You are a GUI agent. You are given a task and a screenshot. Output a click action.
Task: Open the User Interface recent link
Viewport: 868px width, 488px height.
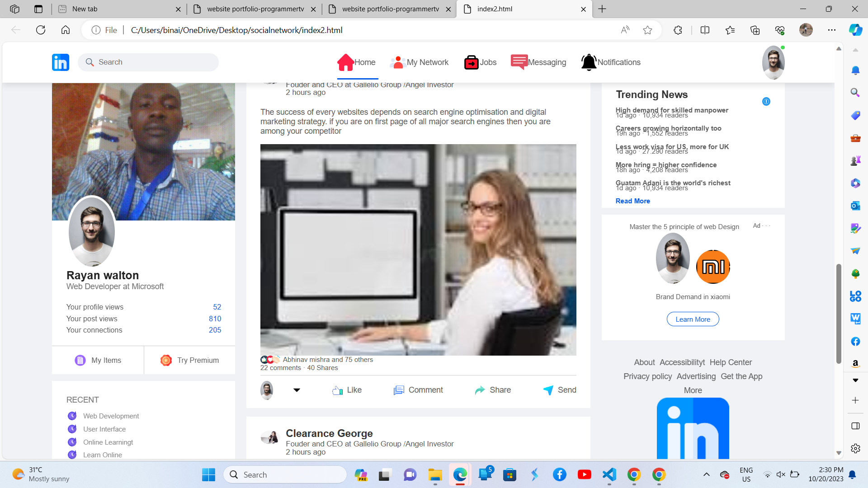104,429
